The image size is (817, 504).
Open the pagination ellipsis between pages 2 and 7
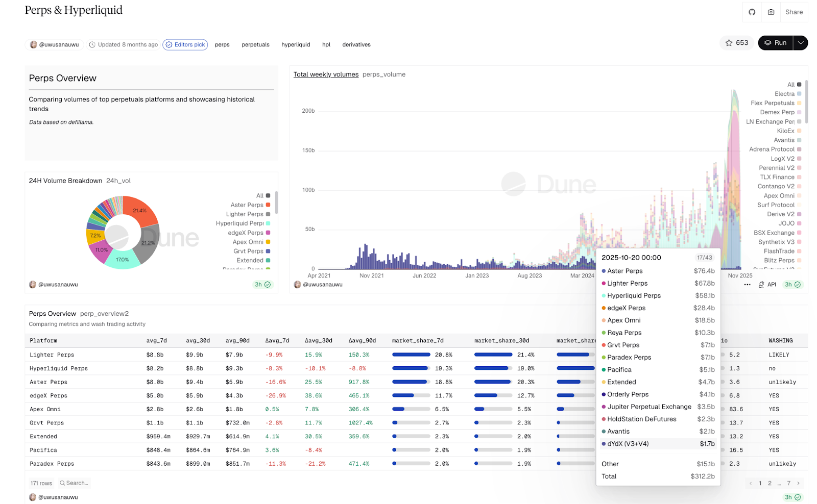click(x=779, y=483)
